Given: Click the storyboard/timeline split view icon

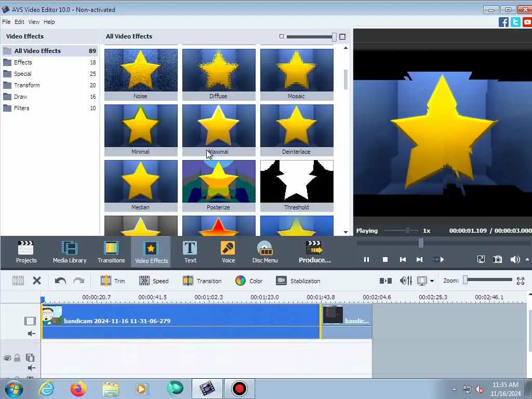Looking at the screenshot, I should (385, 281).
